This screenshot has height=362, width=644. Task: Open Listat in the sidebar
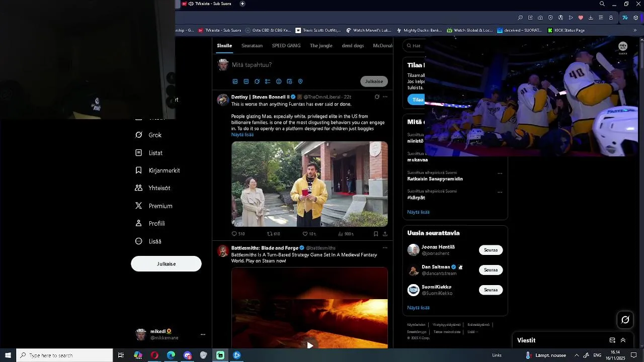coord(149,153)
